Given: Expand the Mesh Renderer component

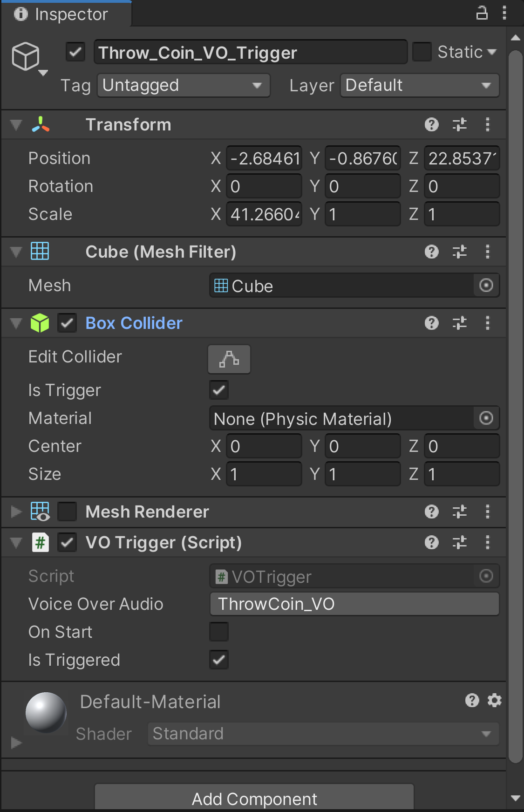Looking at the screenshot, I should (16, 512).
